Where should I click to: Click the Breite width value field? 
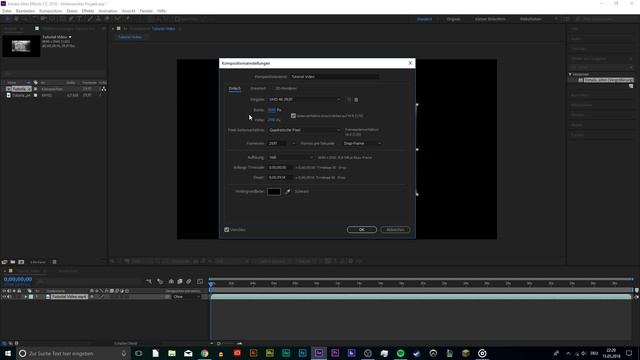click(x=271, y=110)
